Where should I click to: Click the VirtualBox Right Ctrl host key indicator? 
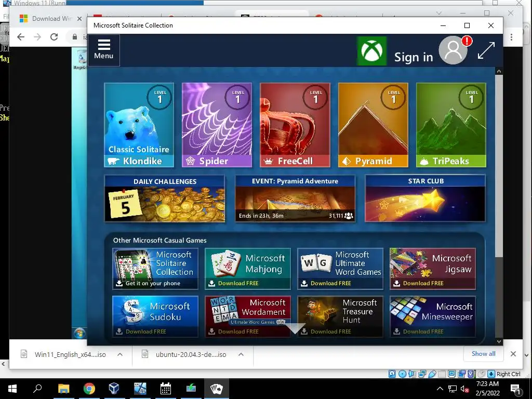pos(504,374)
